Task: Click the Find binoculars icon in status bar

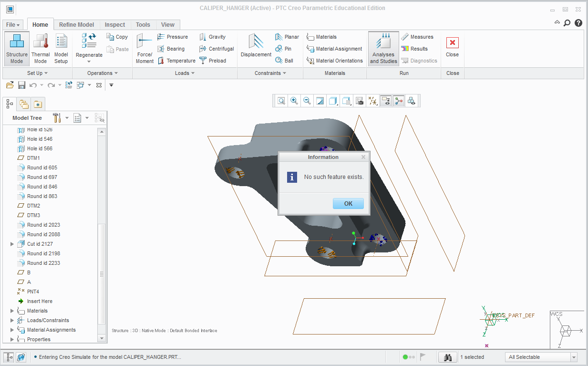Action: (448, 357)
